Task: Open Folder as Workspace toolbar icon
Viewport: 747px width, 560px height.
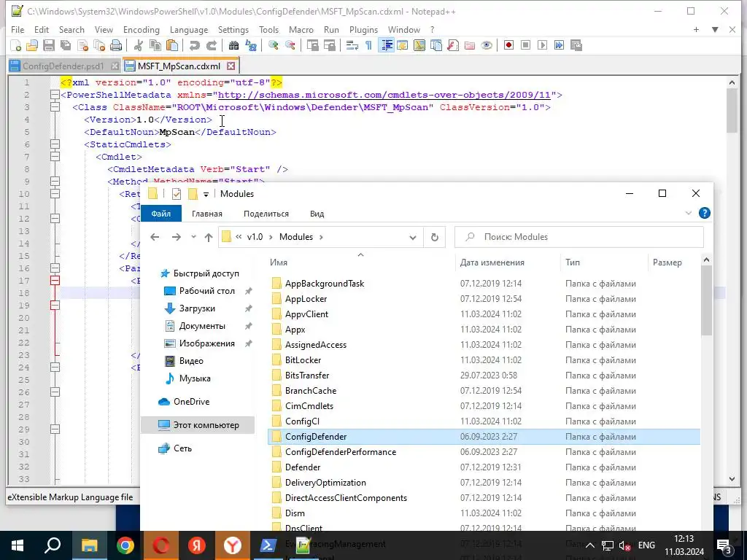Action: (x=470, y=45)
